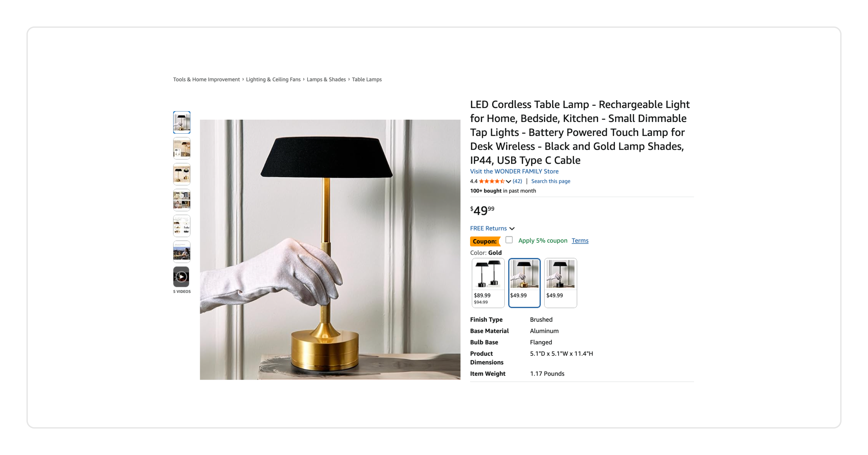Expand the rating breakdown chevron
The width and height of the screenshot is (868, 455).
(x=508, y=182)
